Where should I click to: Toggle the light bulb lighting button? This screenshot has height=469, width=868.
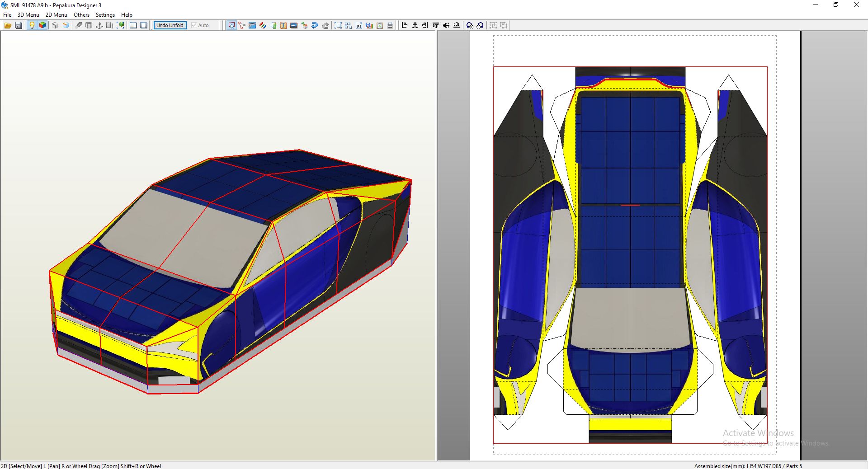(x=32, y=25)
